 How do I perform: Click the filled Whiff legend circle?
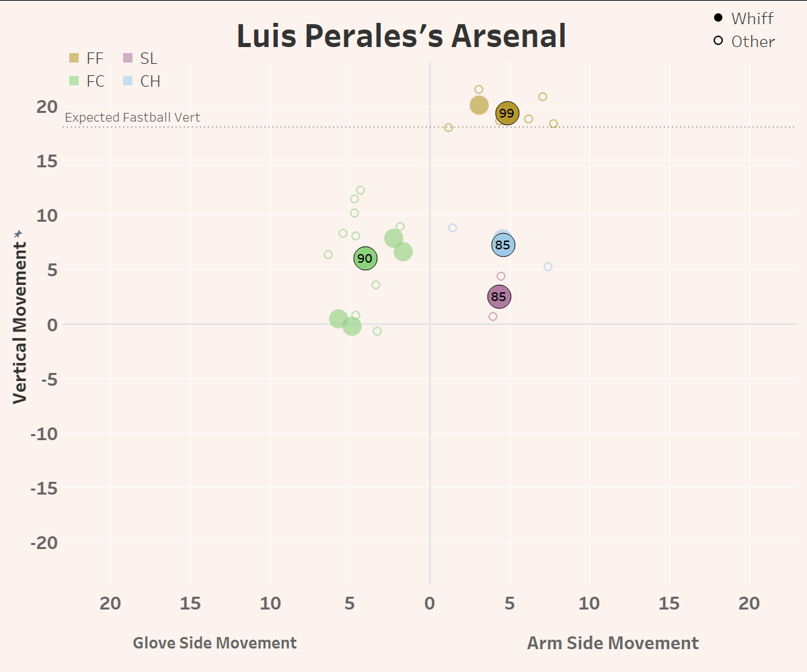718,18
